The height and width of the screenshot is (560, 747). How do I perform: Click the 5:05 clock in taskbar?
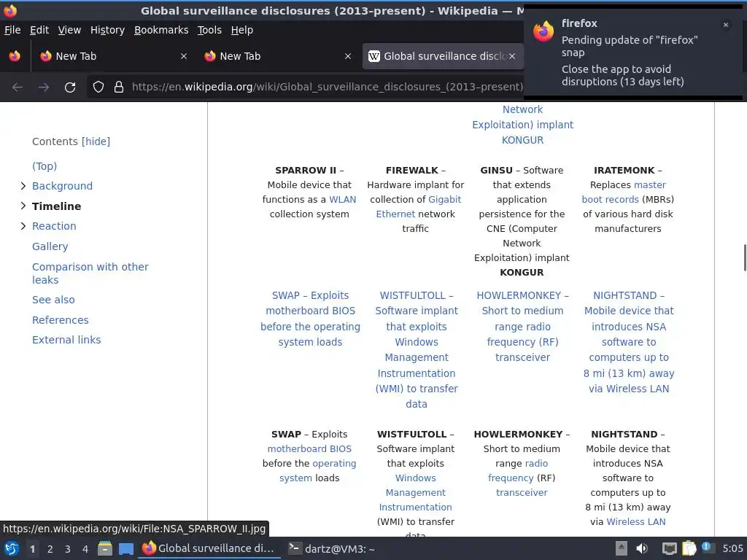[732, 548]
